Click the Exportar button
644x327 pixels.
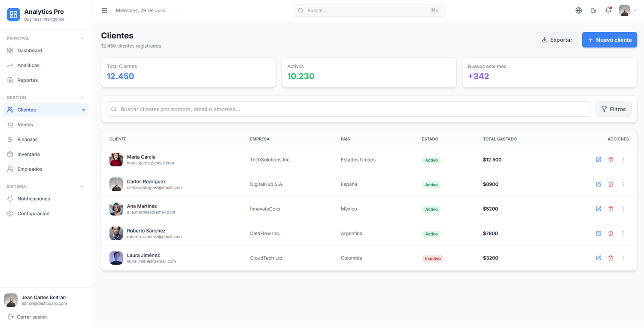(x=557, y=40)
